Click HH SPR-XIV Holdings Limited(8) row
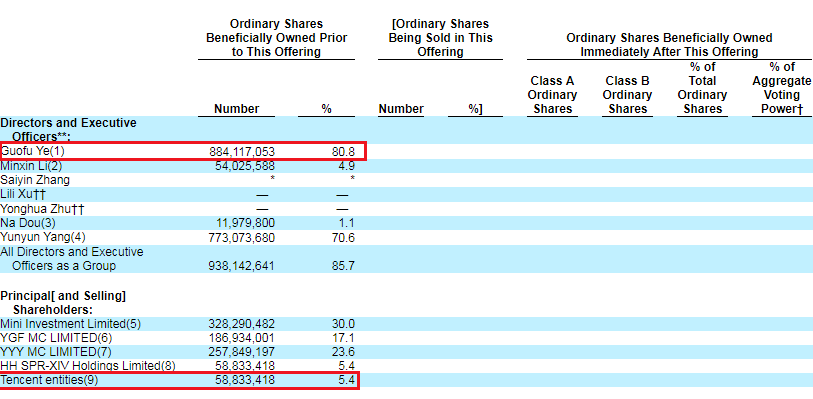813x399 pixels. 88,366
